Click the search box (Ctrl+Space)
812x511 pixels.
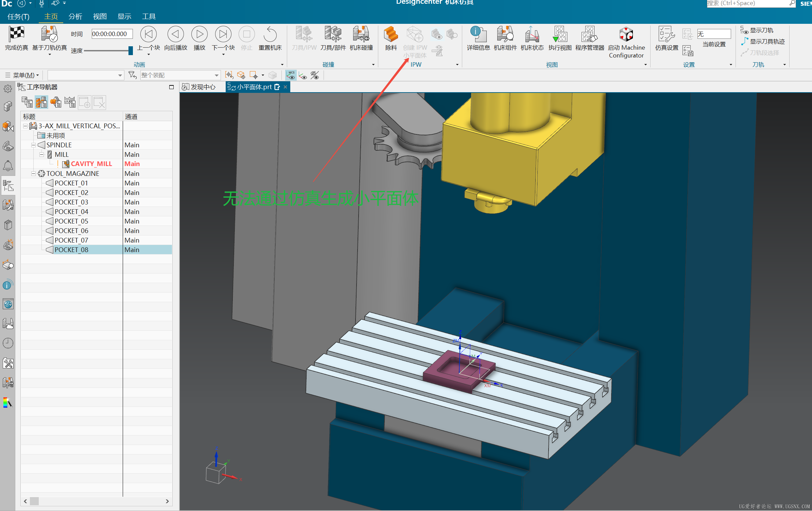click(751, 3)
